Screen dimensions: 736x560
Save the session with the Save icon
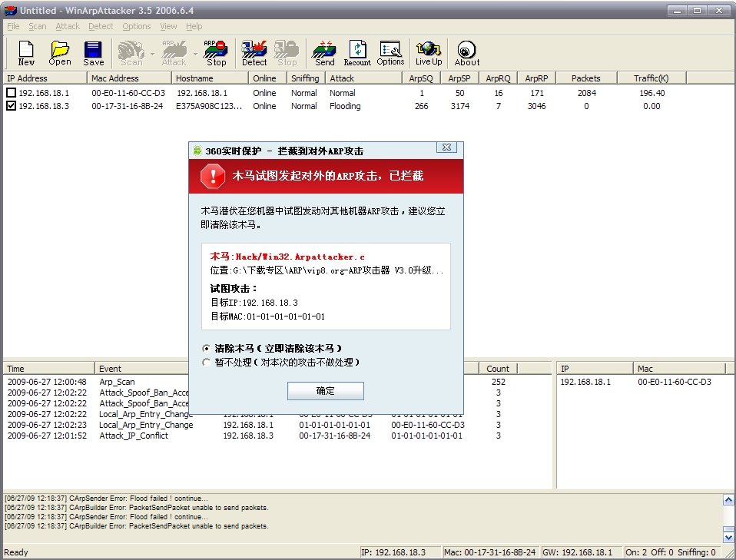click(x=94, y=53)
